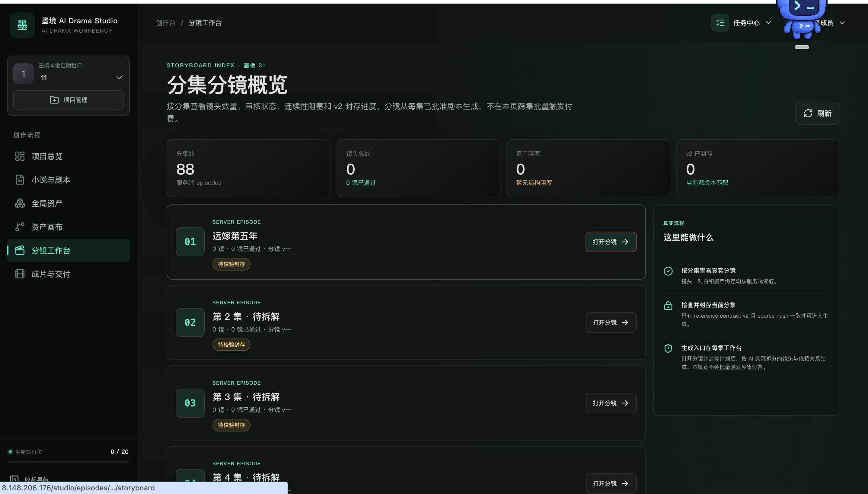Click the project number 1 badge

24,74
